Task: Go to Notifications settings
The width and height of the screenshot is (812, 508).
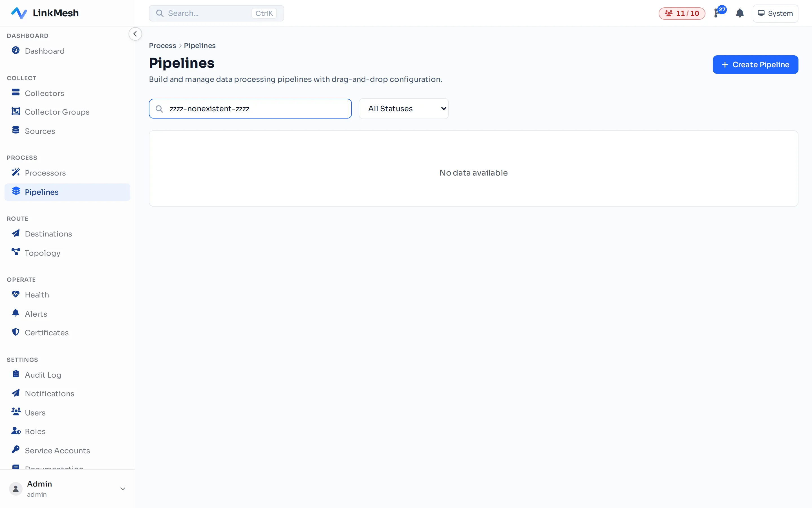Action: 67,393
